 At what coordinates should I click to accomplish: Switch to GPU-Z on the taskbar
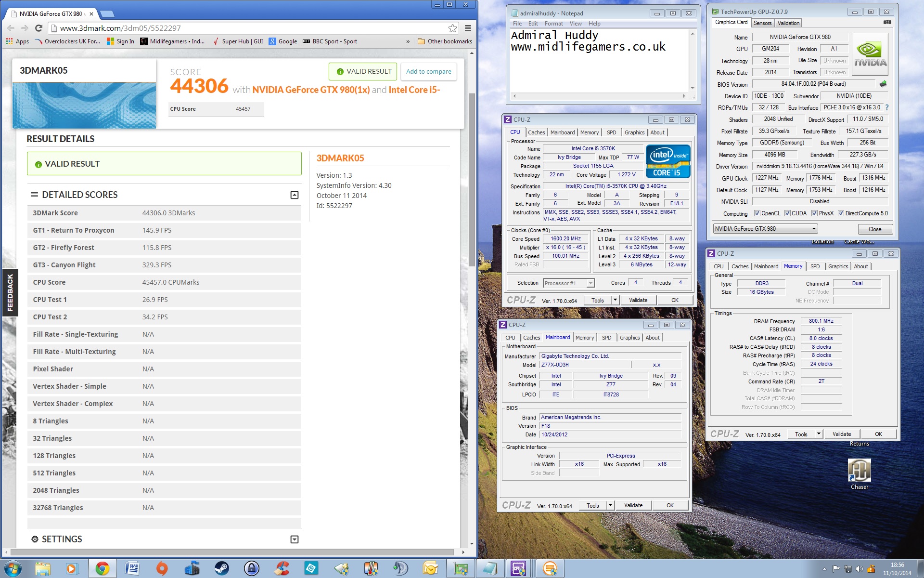[460, 569]
